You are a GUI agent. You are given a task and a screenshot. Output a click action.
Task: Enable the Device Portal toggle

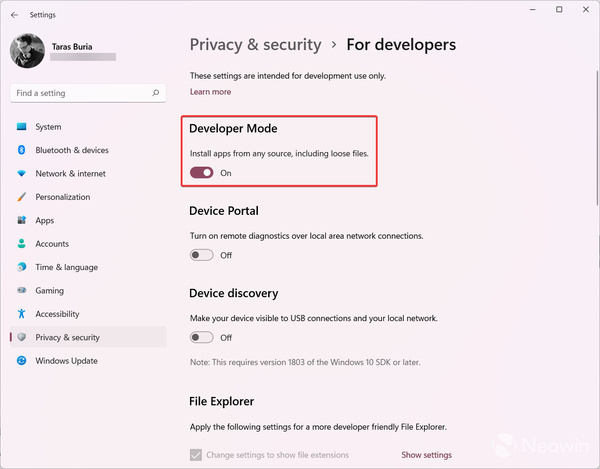tap(202, 255)
